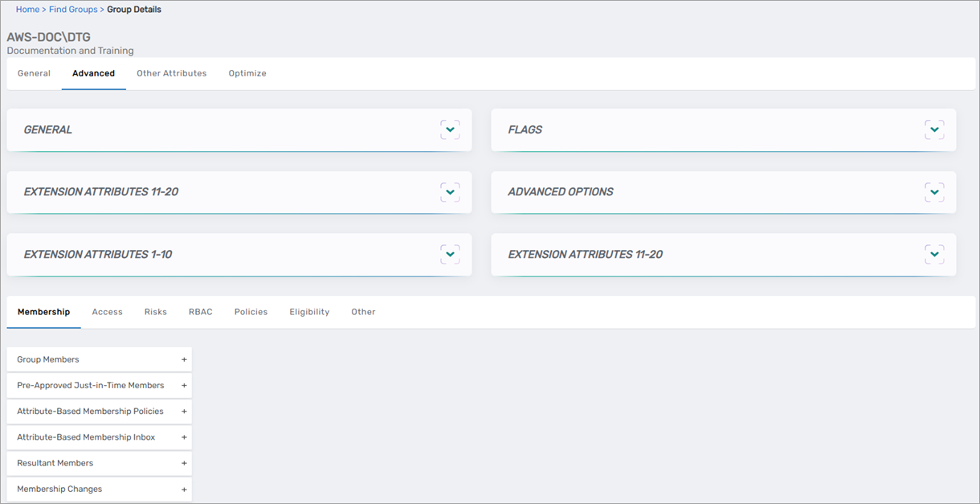This screenshot has height=504, width=980.
Task: Switch to the Access subtab
Action: pos(107,312)
